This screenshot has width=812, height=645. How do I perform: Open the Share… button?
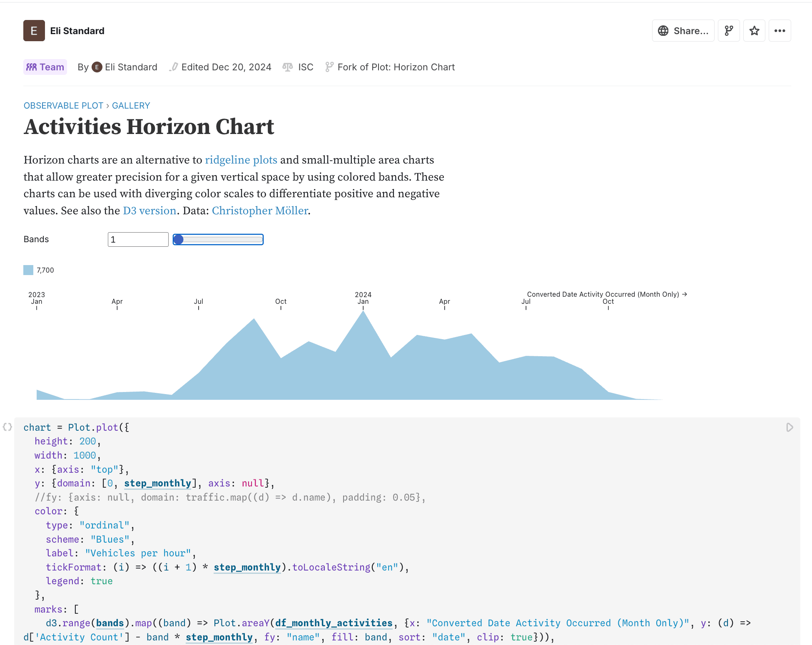tap(683, 31)
